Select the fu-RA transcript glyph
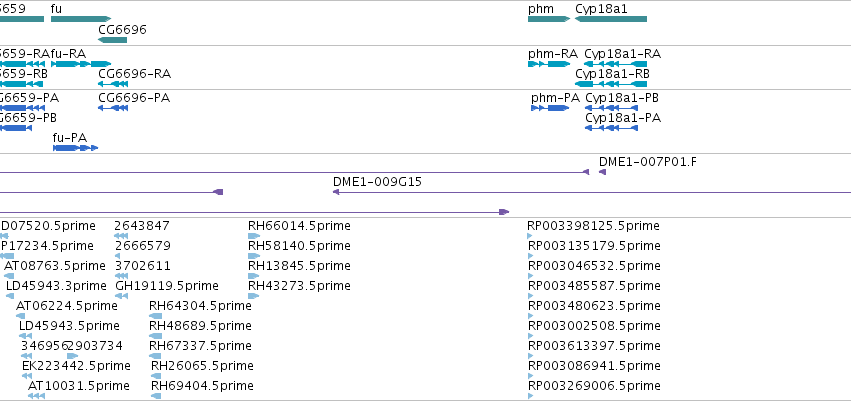The image size is (851, 401). (x=81, y=64)
